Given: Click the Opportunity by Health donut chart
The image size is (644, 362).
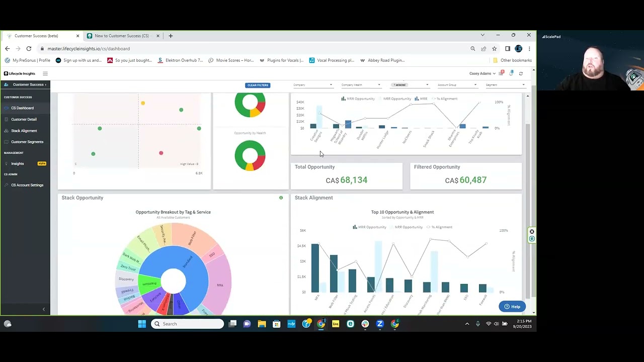Looking at the screenshot, I should tap(250, 155).
